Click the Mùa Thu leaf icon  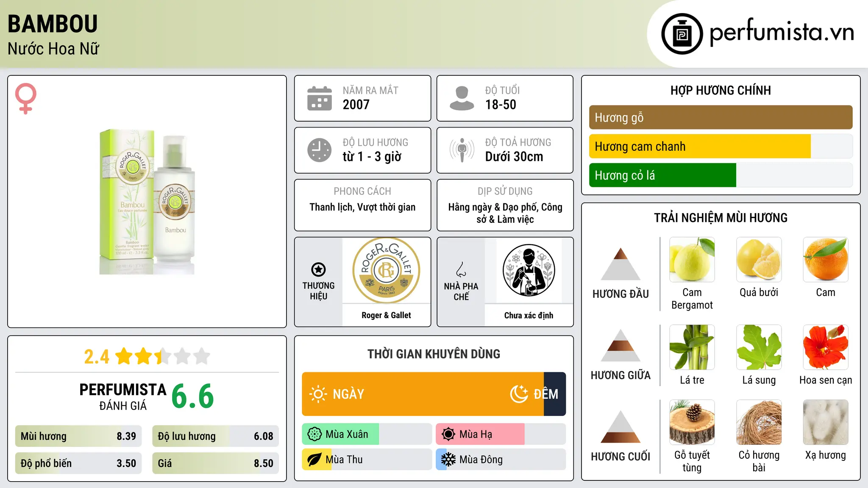tap(314, 460)
